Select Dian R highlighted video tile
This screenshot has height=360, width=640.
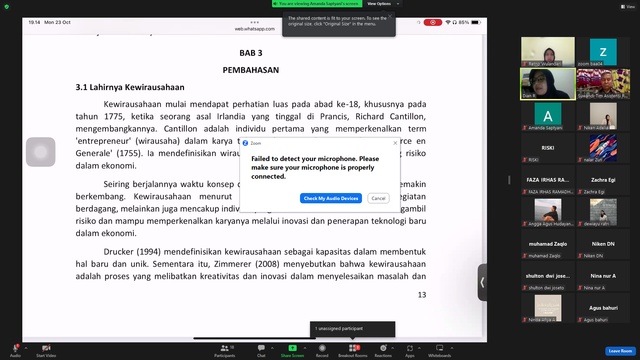coord(548,84)
